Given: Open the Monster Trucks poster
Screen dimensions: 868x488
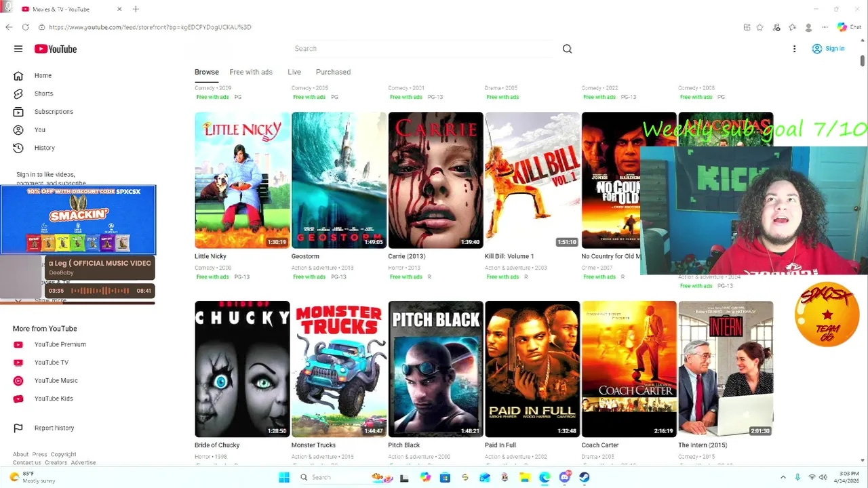Looking at the screenshot, I should coord(339,369).
